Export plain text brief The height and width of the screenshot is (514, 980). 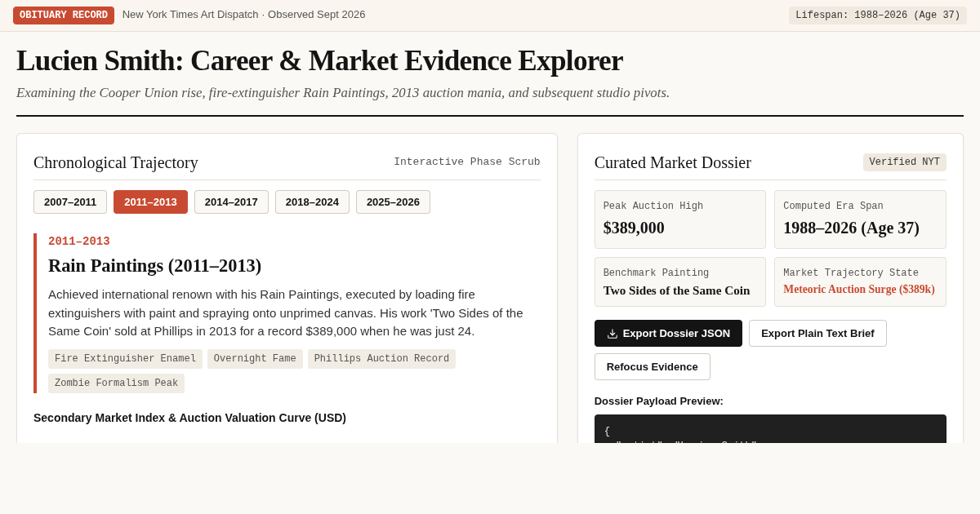click(817, 333)
